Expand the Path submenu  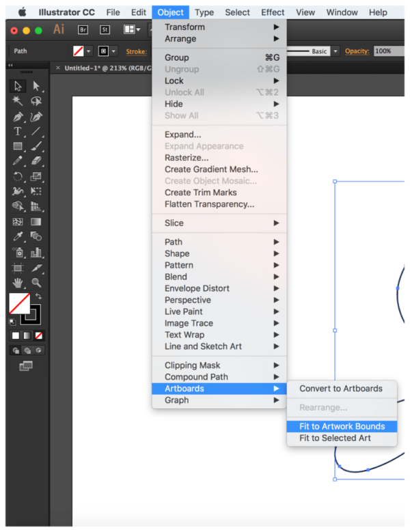tap(219, 242)
